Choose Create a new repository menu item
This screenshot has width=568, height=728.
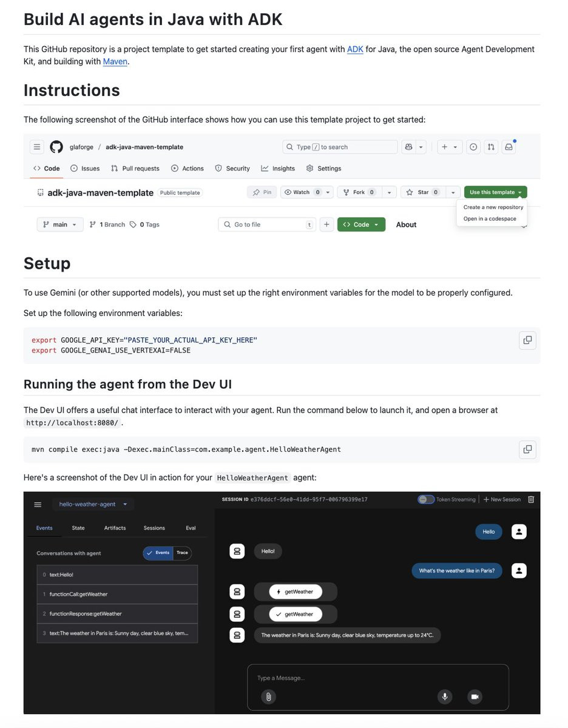(x=493, y=207)
